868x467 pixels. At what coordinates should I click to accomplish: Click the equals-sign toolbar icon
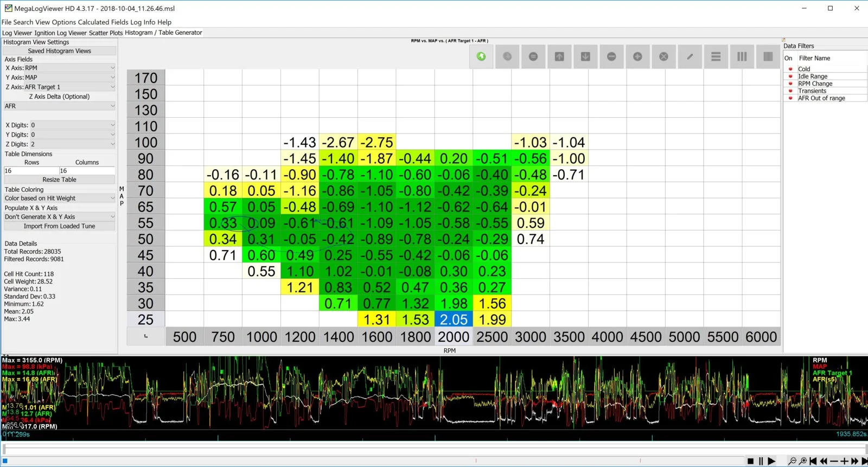533,56
